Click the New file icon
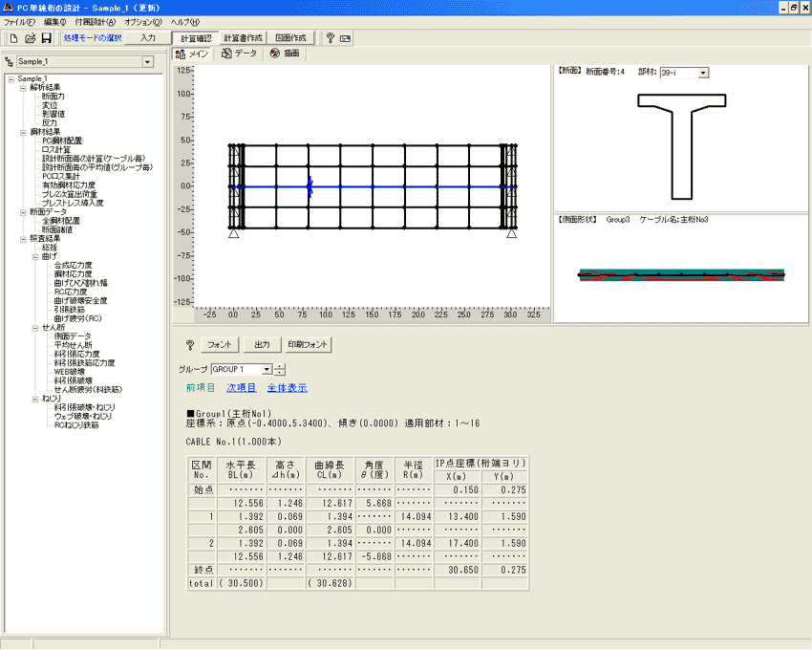Screen dimensions: 812x650 click(14, 38)
